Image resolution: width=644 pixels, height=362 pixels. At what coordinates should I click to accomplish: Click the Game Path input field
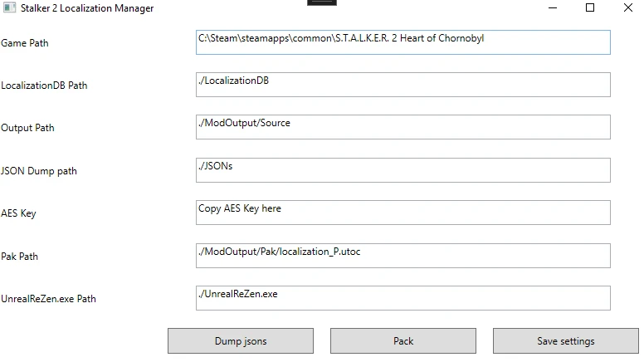coord(402,42)
